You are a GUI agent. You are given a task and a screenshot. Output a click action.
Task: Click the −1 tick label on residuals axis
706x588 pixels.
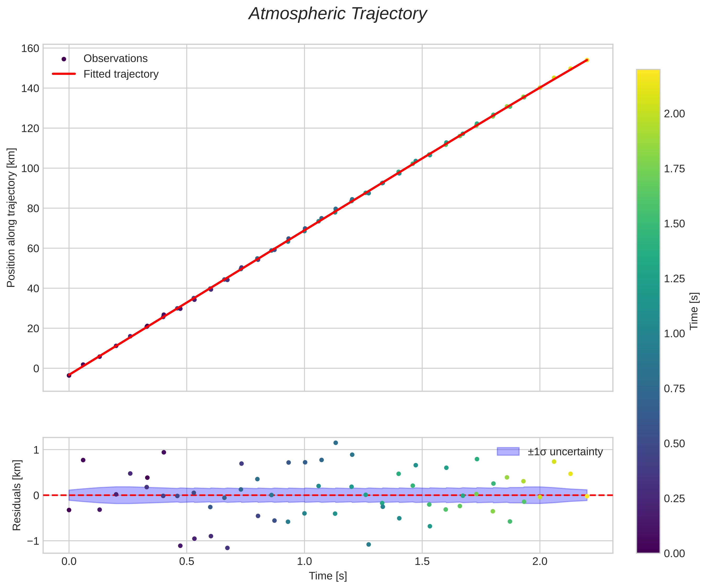33,541
